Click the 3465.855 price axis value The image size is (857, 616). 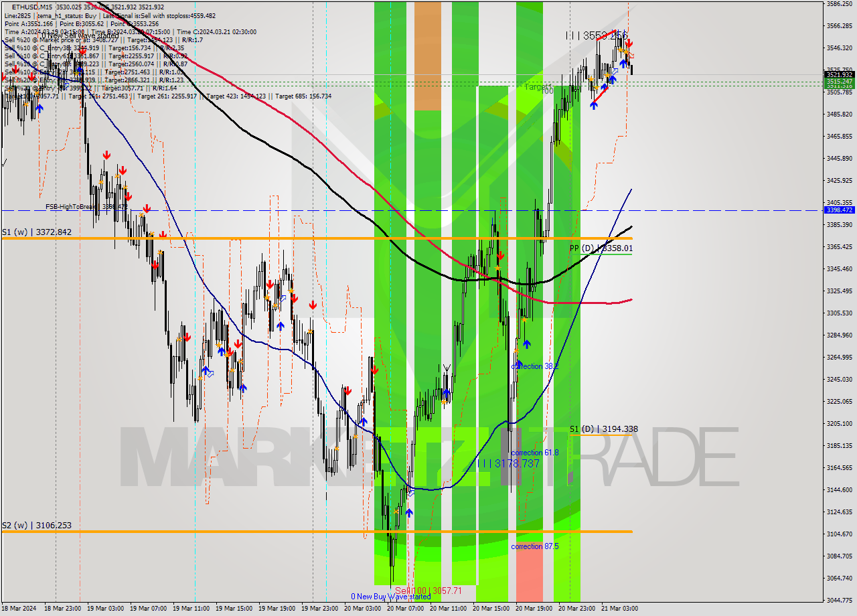tap(839, 137)
